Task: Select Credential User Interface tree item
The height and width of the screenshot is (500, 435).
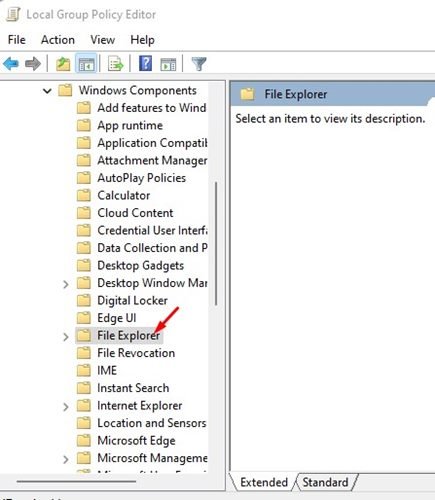Action: pos(152,231)
